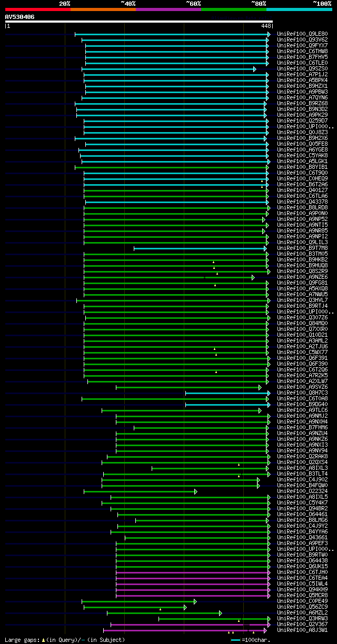Click the UniRef100_Q307Z6 label
This screenshot has width=337, height=644.
(x=302, y=318)
